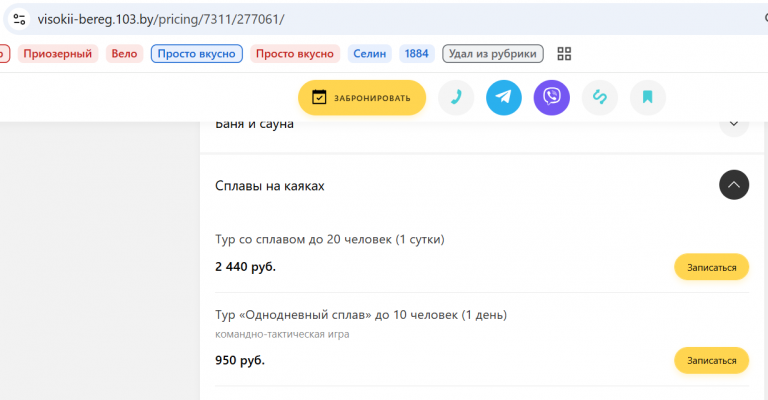Click the bookmark save icon
The width and height of the screenshot is (768, 400).
pos(648,97)
